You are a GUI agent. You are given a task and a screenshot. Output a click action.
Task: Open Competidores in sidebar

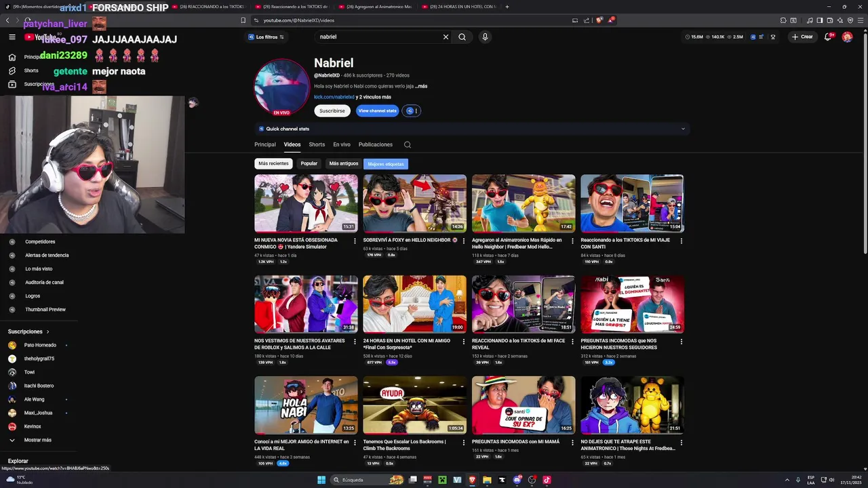click(x=40, y=241)
